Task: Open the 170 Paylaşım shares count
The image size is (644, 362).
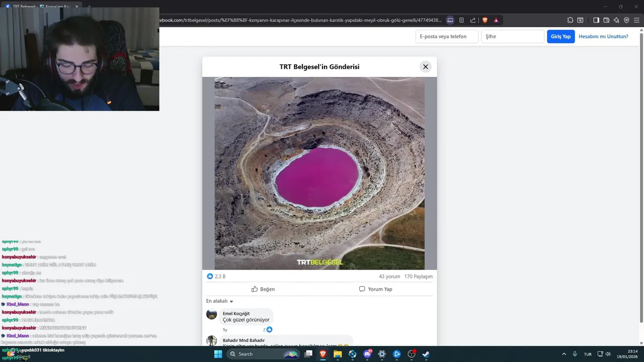Action: point(419,277)
